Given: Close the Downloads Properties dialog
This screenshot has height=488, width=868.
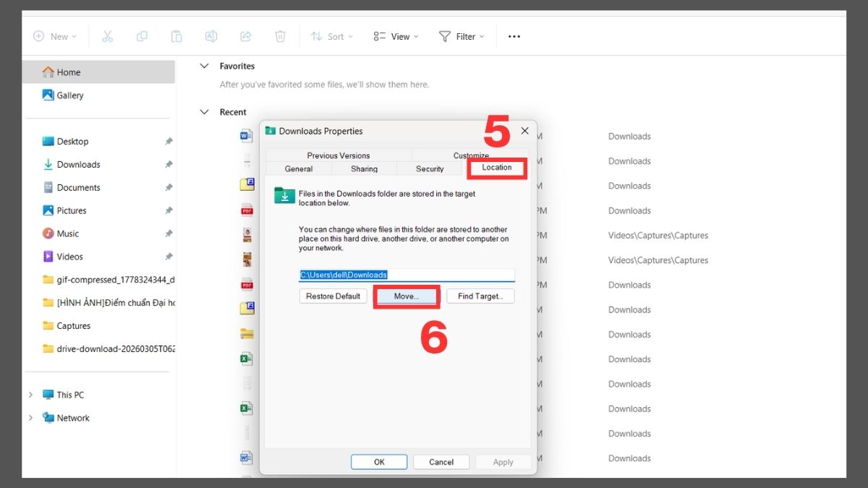Looking at the screenshot, I should [524, 131].
